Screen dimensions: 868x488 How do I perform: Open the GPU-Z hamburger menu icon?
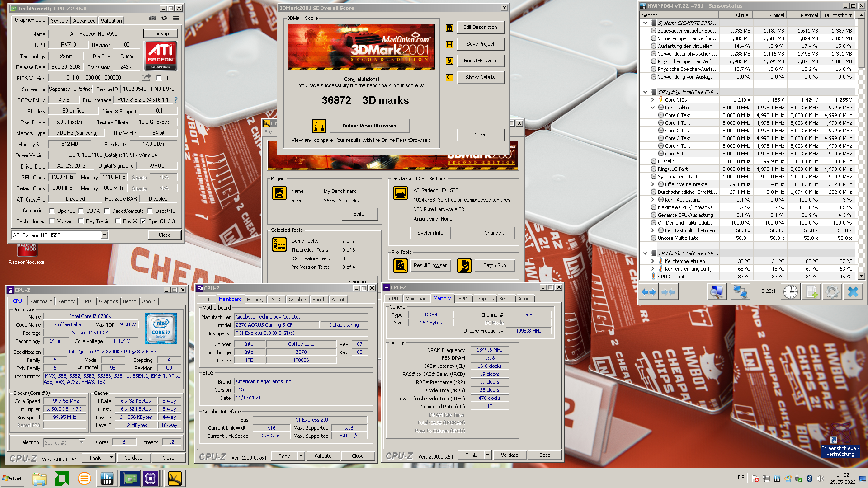pyautogui.click(x=176, y=19)
